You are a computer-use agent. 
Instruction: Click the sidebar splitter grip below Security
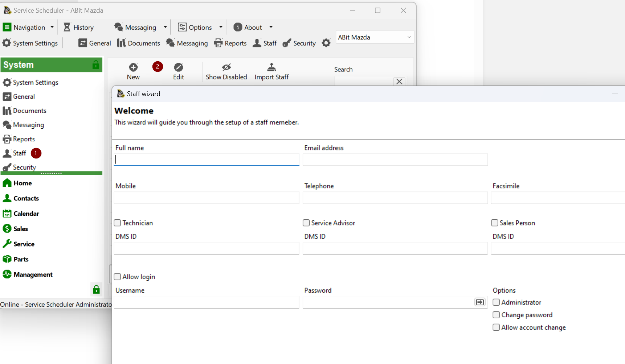[51, 173]
